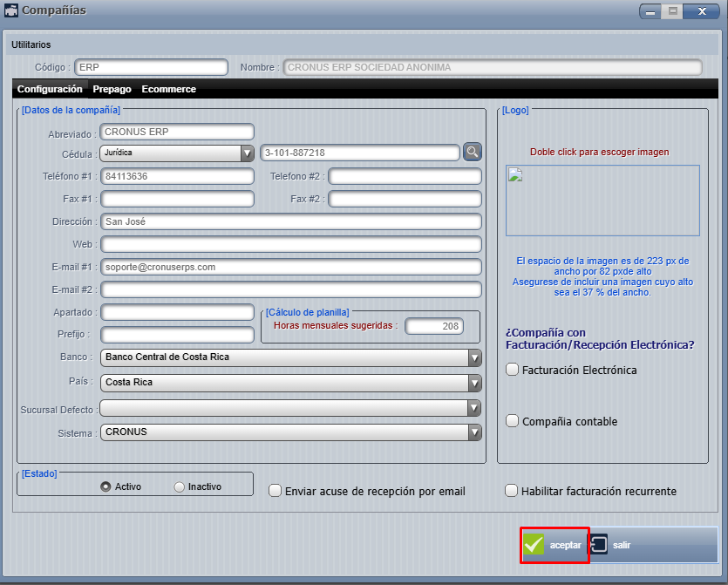
Task: Click the salir button label
Action: (622, 545)
